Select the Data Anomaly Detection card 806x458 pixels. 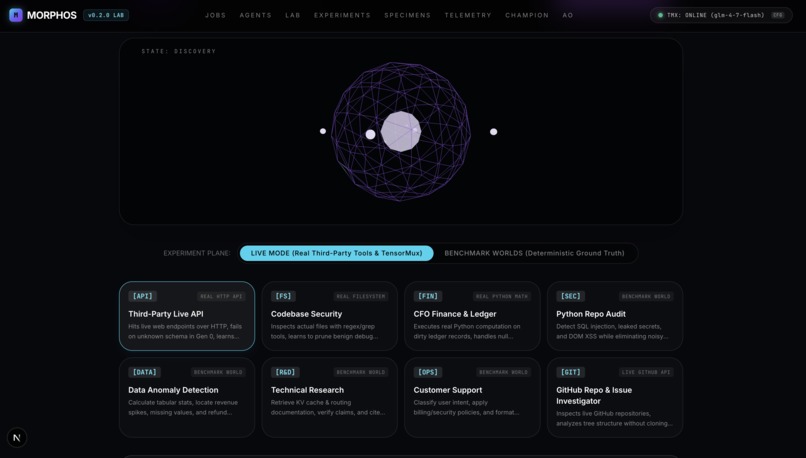(x=187, y=397)
